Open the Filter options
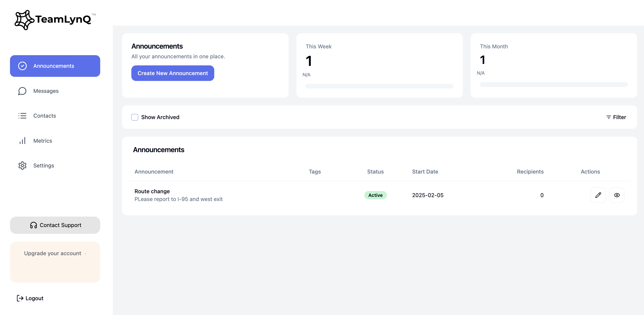The width and height of the screenshot is (644, 315). 616,117
